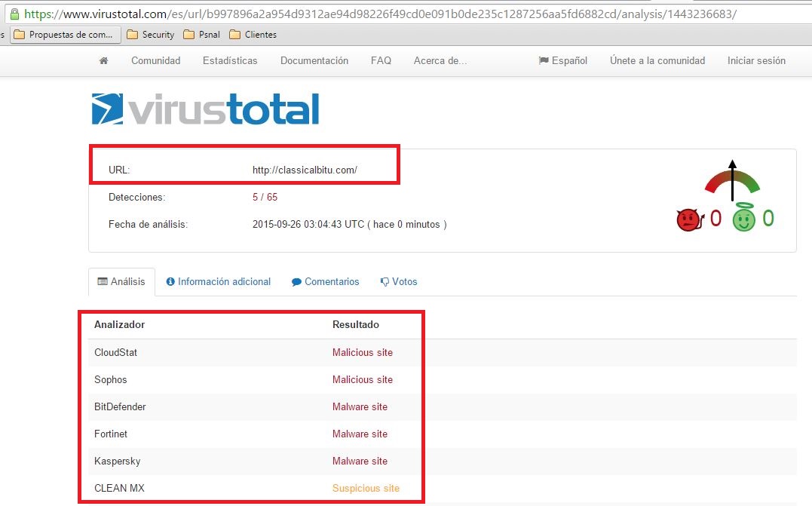Open the Comentarios tab

pos(325,282)
